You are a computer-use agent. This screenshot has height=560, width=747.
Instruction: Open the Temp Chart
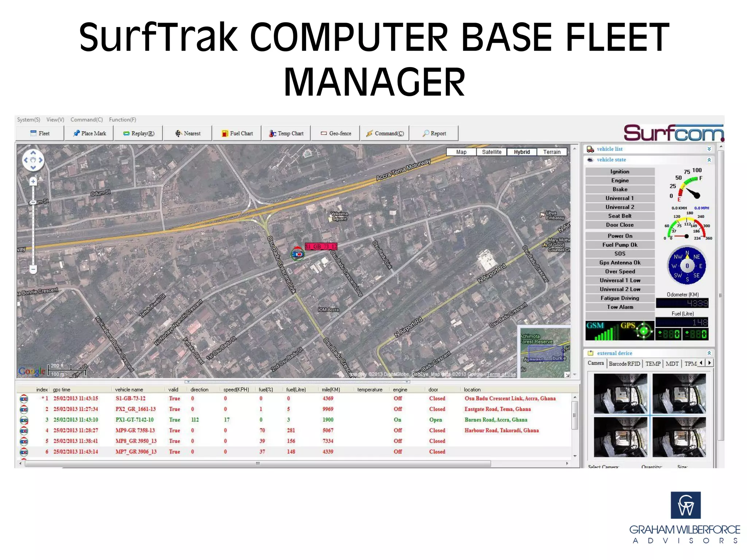pos(286,133)
